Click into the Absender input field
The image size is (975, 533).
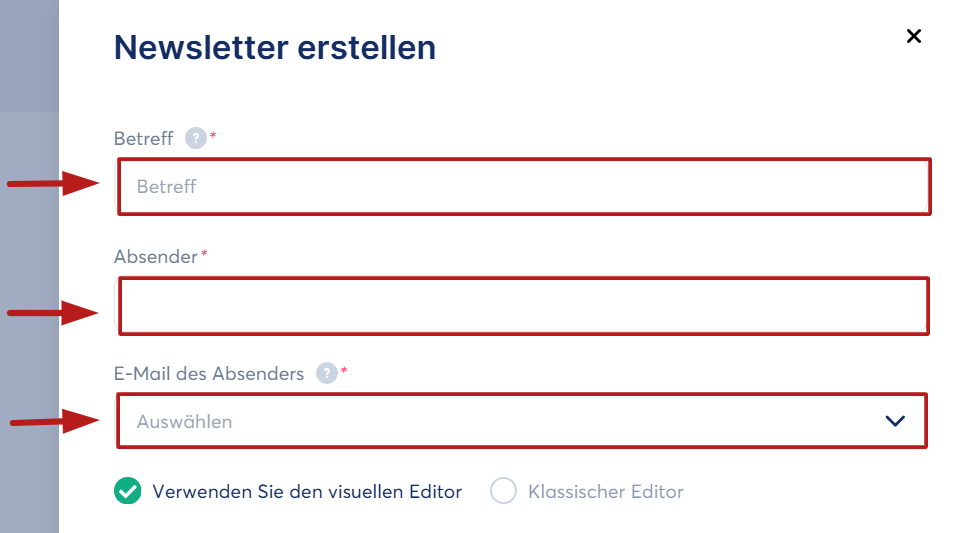[x=524, y=306]
